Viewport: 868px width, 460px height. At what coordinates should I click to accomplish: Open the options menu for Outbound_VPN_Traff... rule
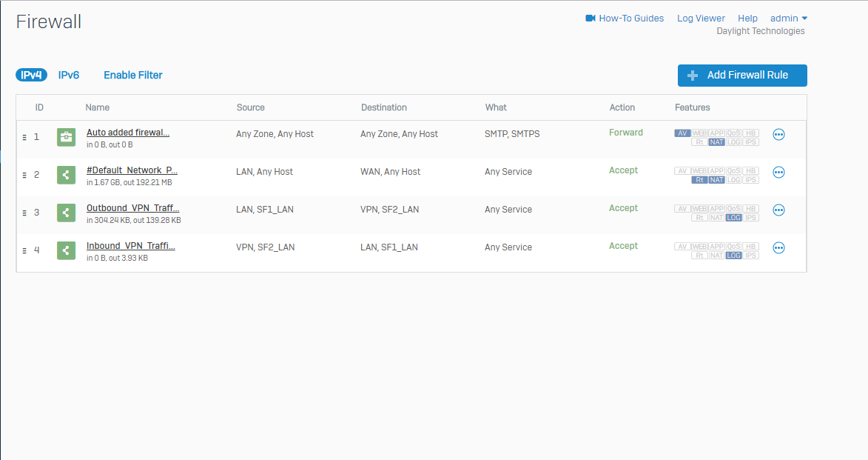778,210
